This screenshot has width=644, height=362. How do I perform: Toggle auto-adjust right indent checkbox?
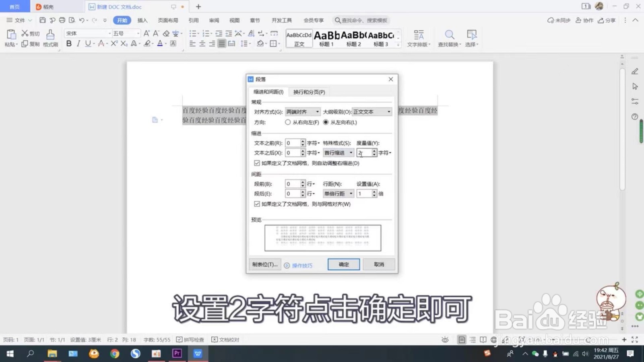(x=257, y=163)
